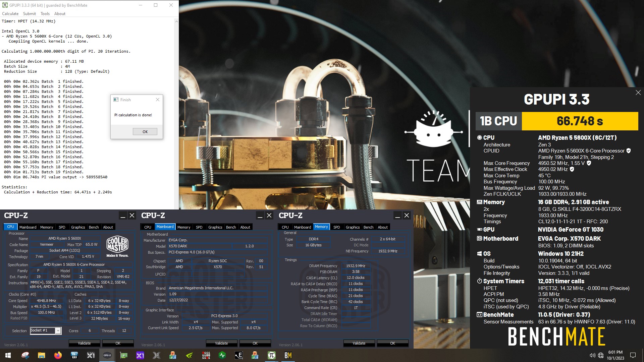Switch to CPU-Z via its taskbar icon
The image size is (644, 362).
point(107,355)
